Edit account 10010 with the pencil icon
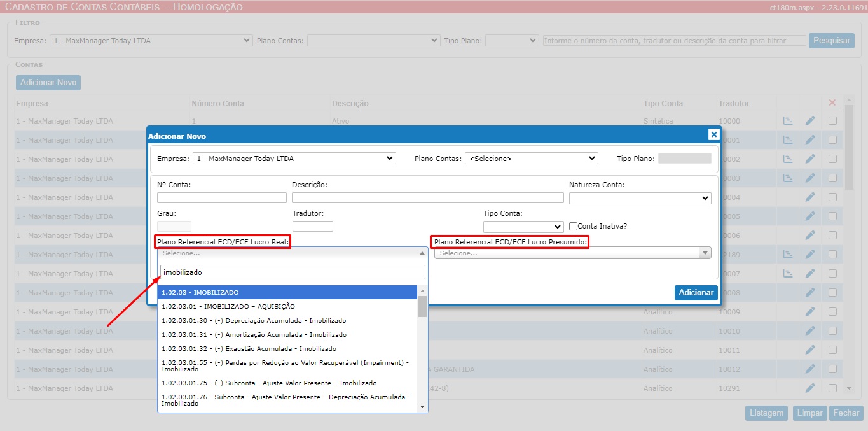 pos(810,331)
